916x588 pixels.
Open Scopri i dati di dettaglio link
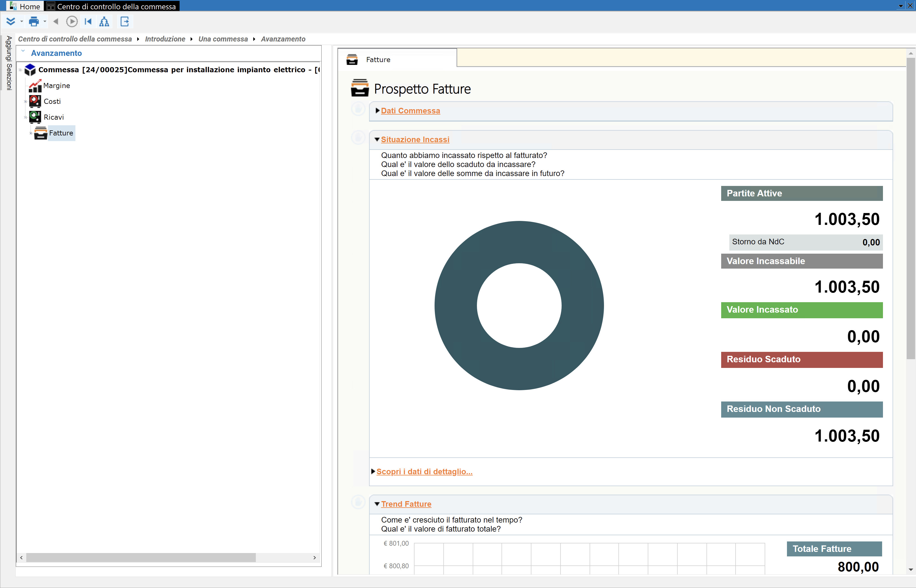click(x=424, y=471)
